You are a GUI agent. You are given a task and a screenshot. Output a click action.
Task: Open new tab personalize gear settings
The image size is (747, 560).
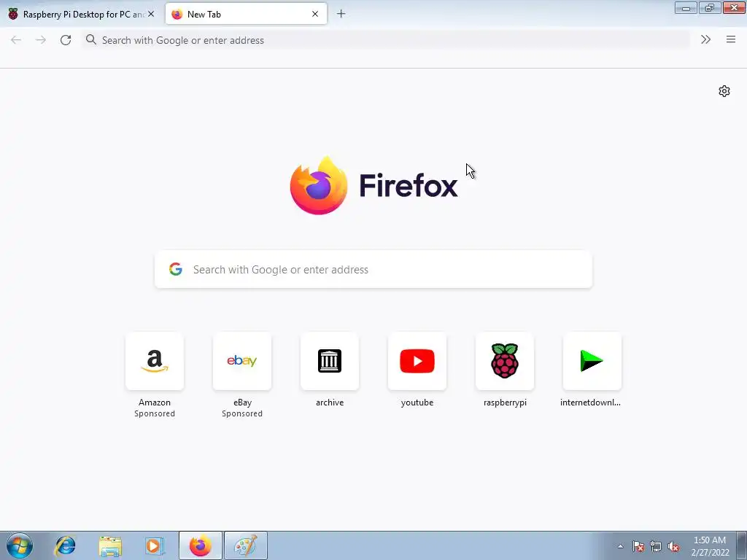point(724,91)
